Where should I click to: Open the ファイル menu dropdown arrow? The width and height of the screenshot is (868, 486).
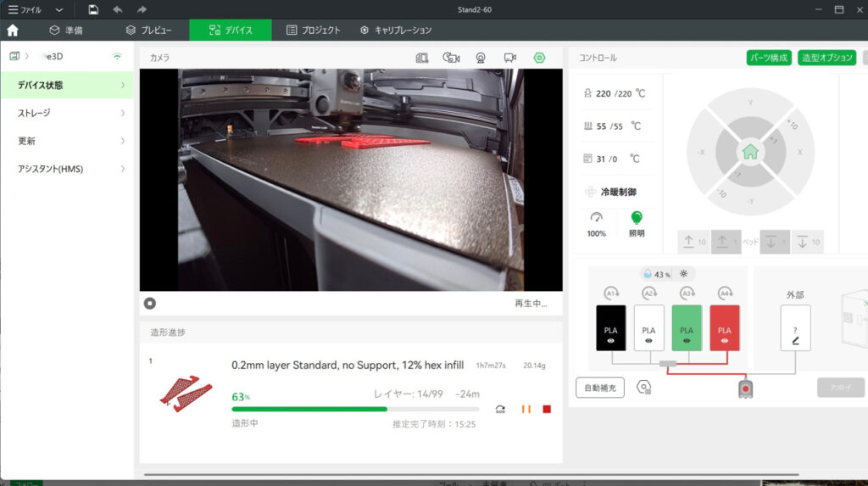point(58,9)
